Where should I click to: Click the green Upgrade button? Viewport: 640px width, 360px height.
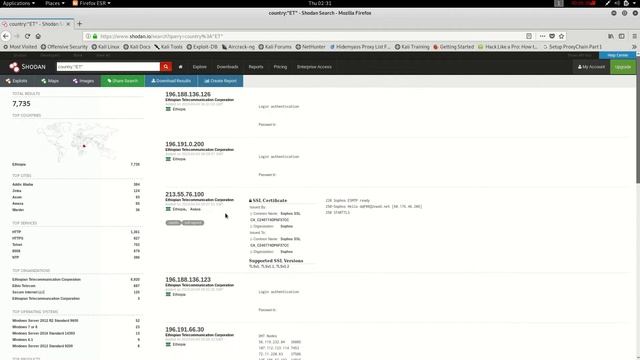(623, 67)
